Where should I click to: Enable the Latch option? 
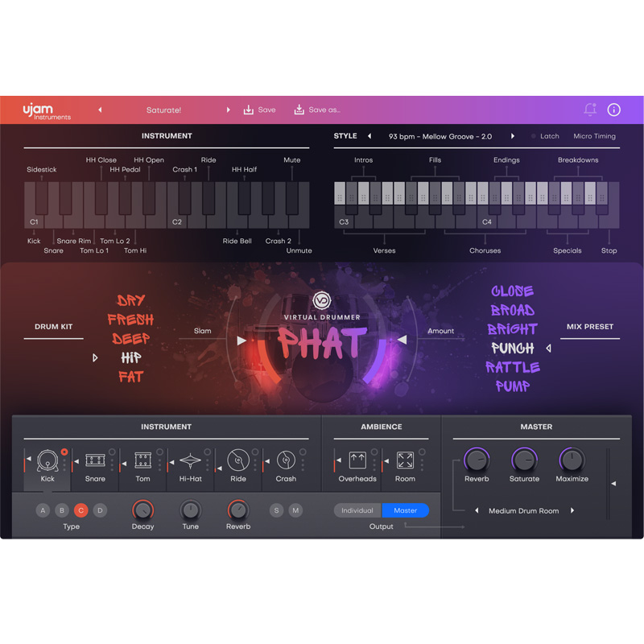(x=545, y=136)
